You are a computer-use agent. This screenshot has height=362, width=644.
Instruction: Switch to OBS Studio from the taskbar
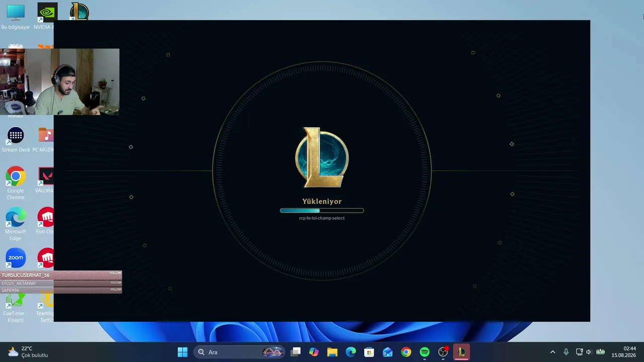point(443,352)
